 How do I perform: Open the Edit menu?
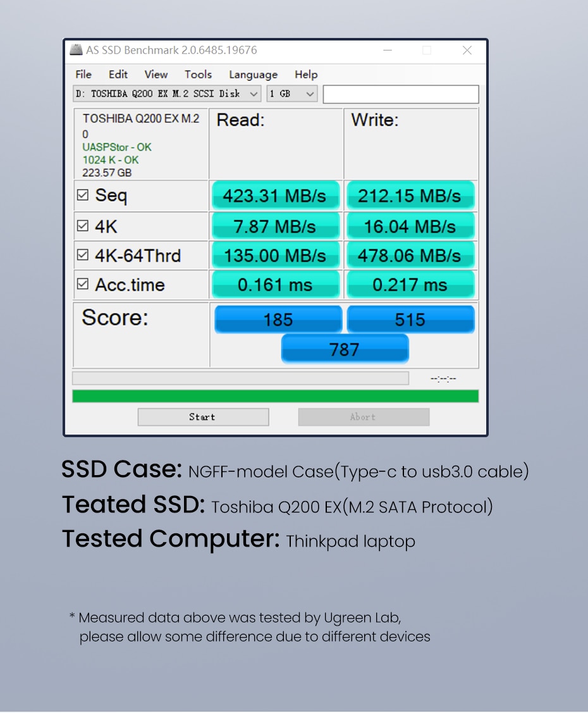click(x=118, y=75)
